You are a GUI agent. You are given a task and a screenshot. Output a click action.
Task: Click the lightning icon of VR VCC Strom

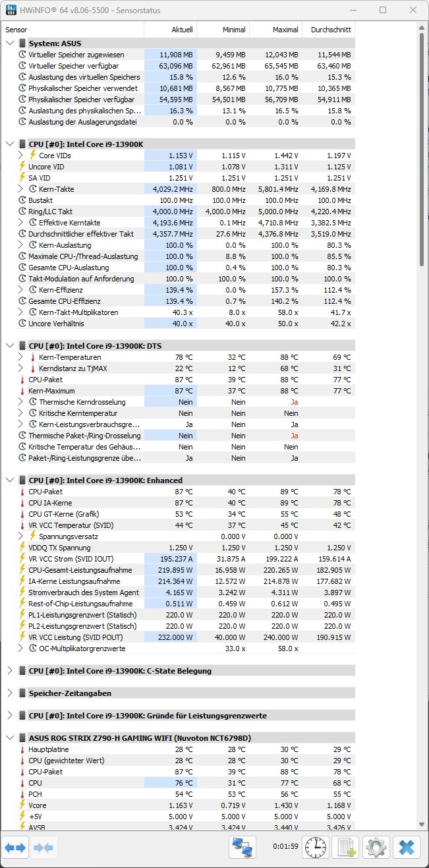[22, 559]
